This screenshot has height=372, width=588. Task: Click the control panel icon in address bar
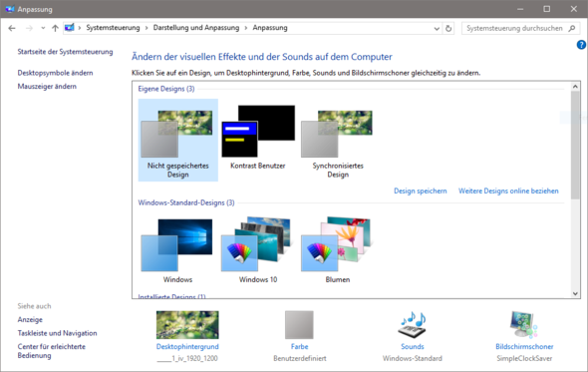point(70,28)
